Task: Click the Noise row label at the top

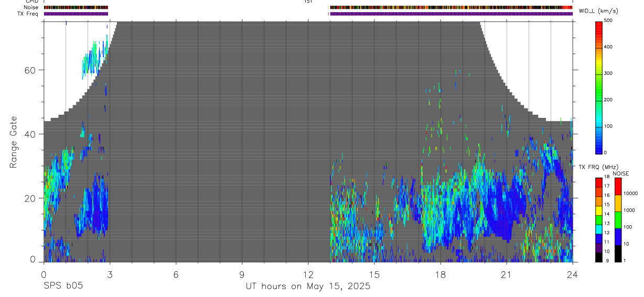Action: tap(31, 8)
